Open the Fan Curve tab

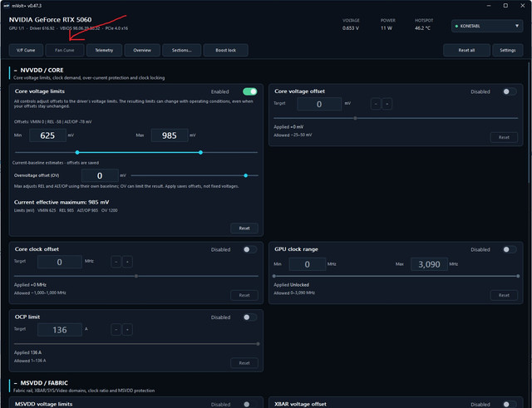coord(65,50)
